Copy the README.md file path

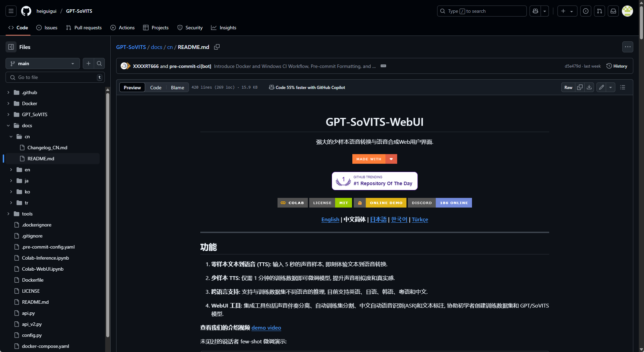click(x=217, y=47)
